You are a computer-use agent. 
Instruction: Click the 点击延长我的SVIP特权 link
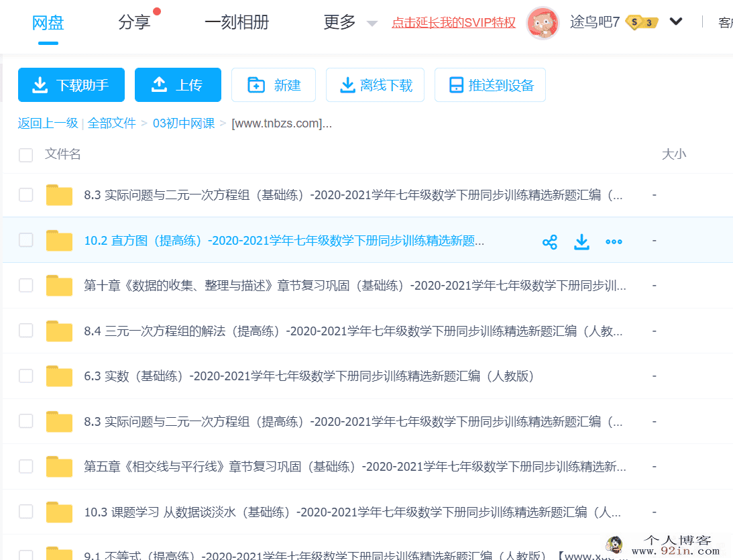(x=453, y=22)
